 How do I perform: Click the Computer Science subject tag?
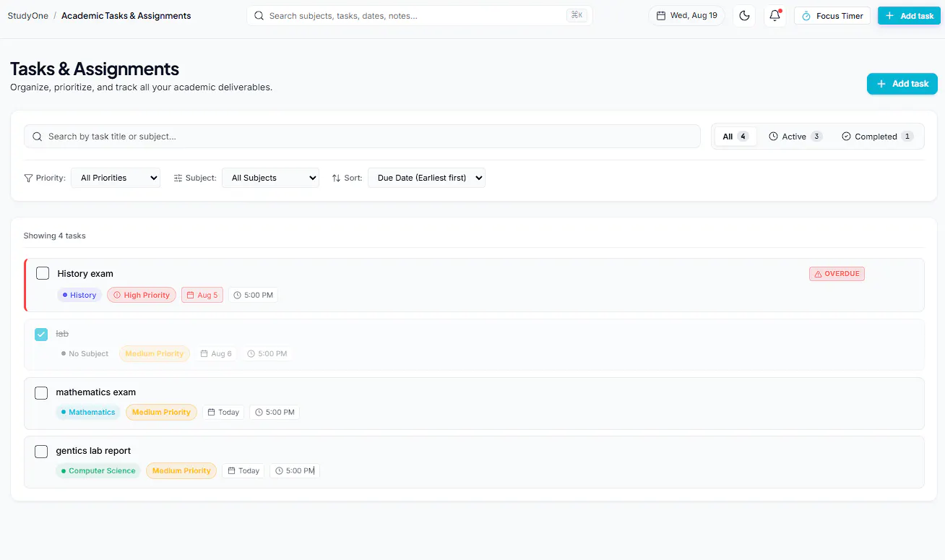coord(98,470)
